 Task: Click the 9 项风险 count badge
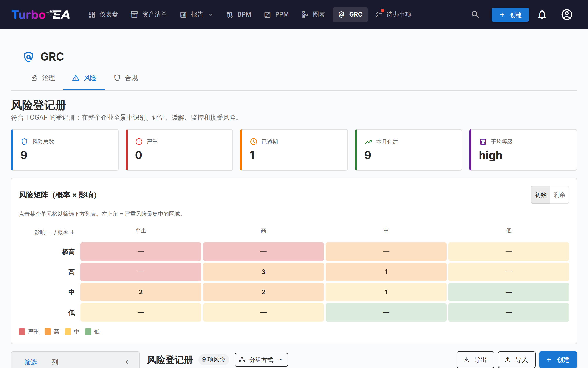pyautogui.click(x=214, y=359)
